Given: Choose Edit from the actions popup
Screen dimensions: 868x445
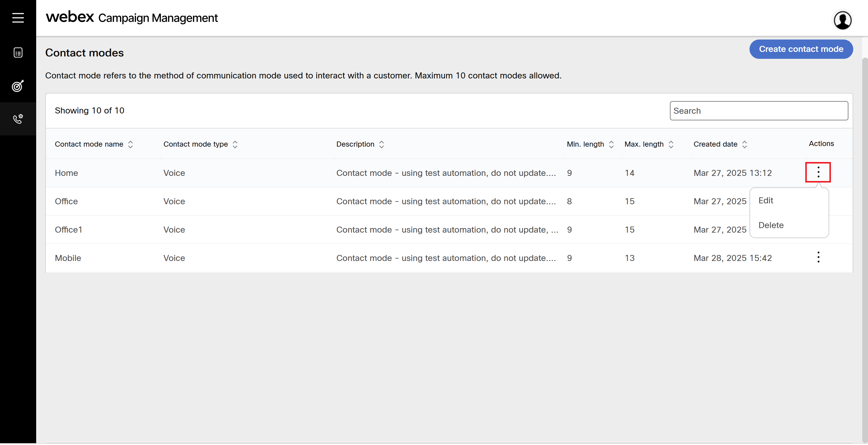Looking at the screenshot, I should tap(765, 200).
